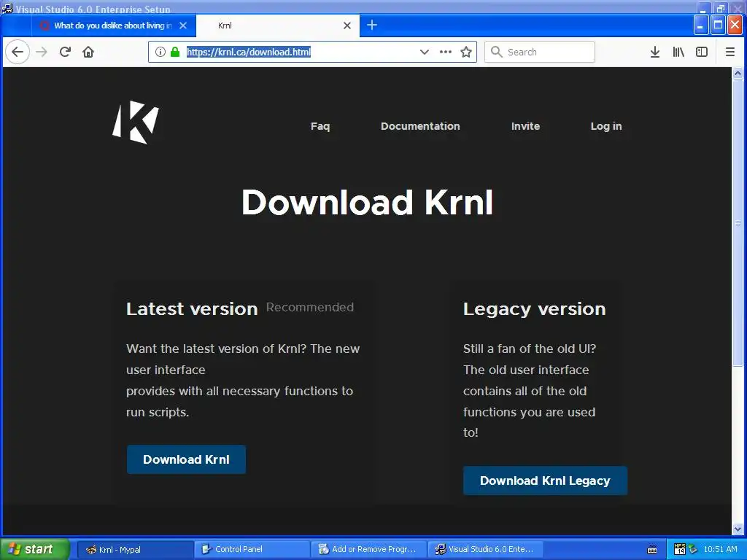Open the page actions three-dot menu
The image size is (747, 560).
click(x=446, y=52)
